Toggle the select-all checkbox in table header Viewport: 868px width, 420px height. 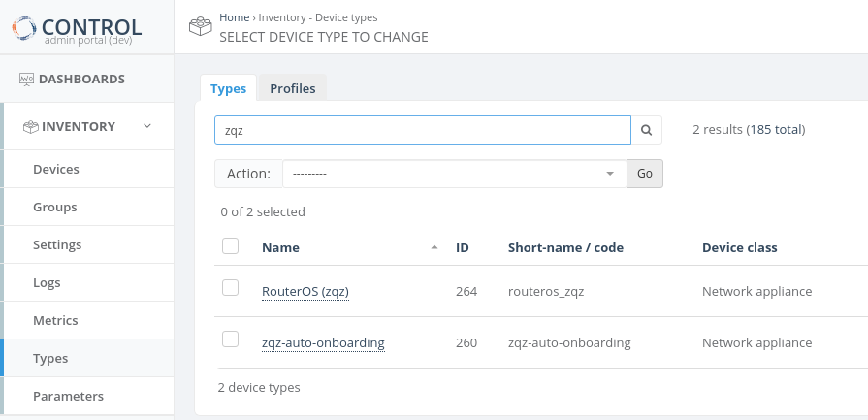231,246
